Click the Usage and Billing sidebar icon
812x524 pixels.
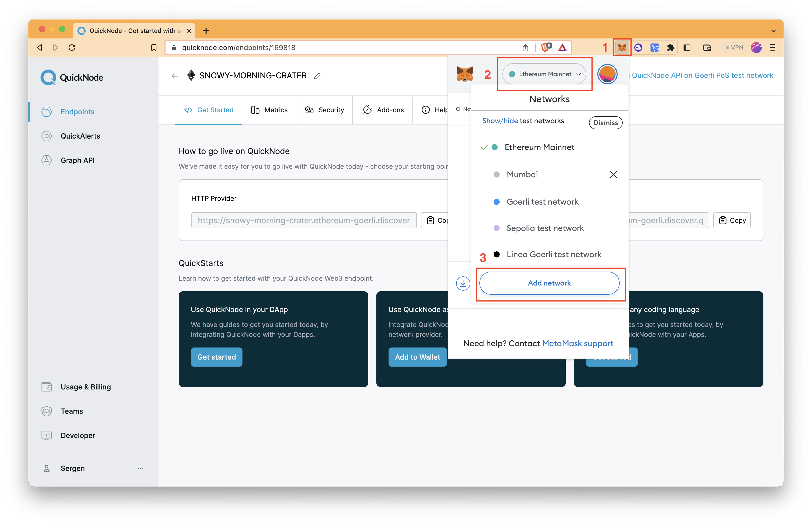tap(47, 387)
